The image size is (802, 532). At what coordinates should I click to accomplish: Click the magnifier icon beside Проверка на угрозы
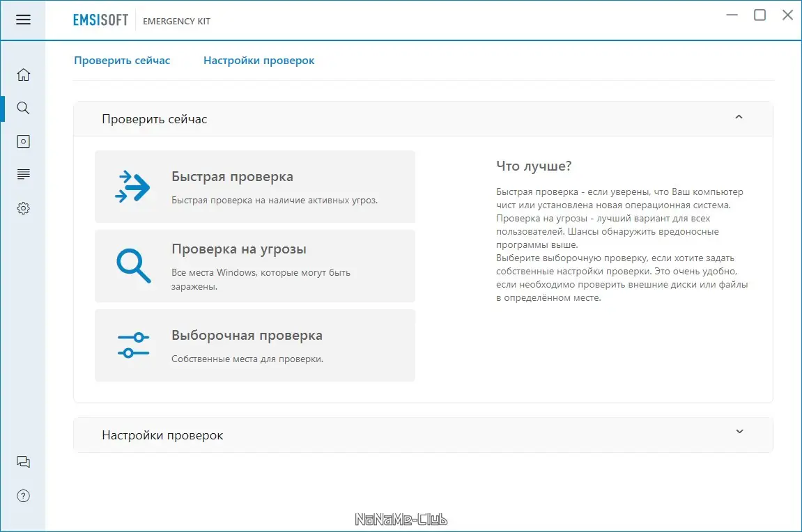(x=133, y=265)
